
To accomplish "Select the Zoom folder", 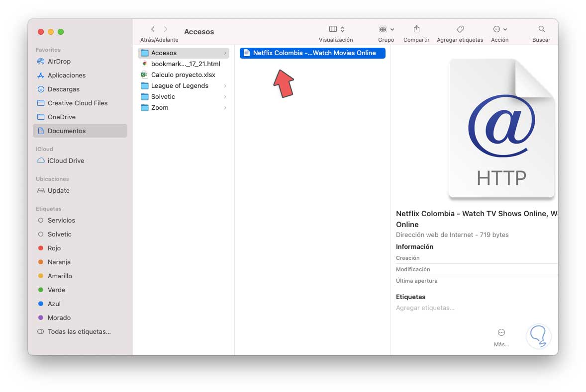I will click(183, 107).
